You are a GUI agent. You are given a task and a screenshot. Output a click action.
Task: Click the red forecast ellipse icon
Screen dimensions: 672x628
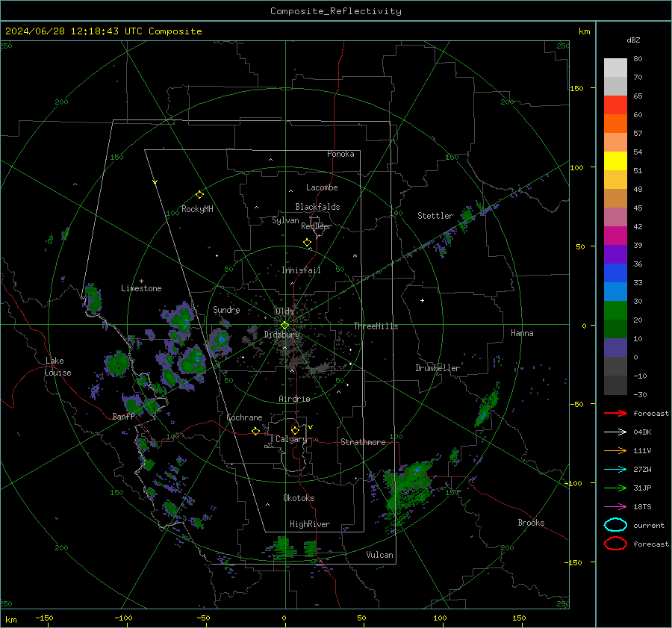(615, 544)
